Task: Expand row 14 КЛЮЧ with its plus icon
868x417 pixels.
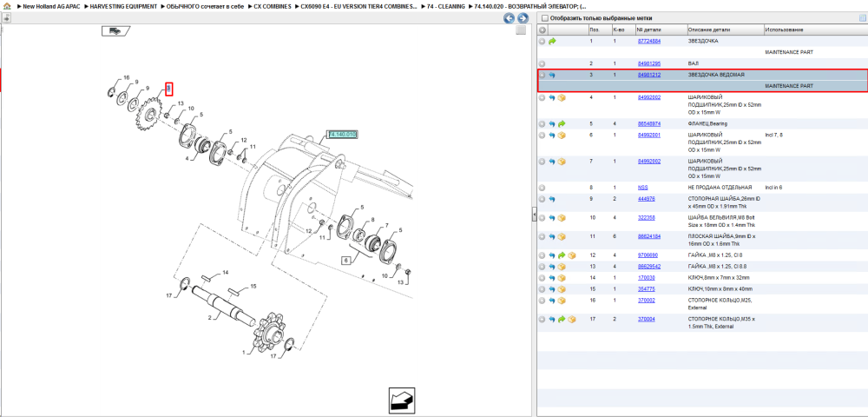Action: 542,278
